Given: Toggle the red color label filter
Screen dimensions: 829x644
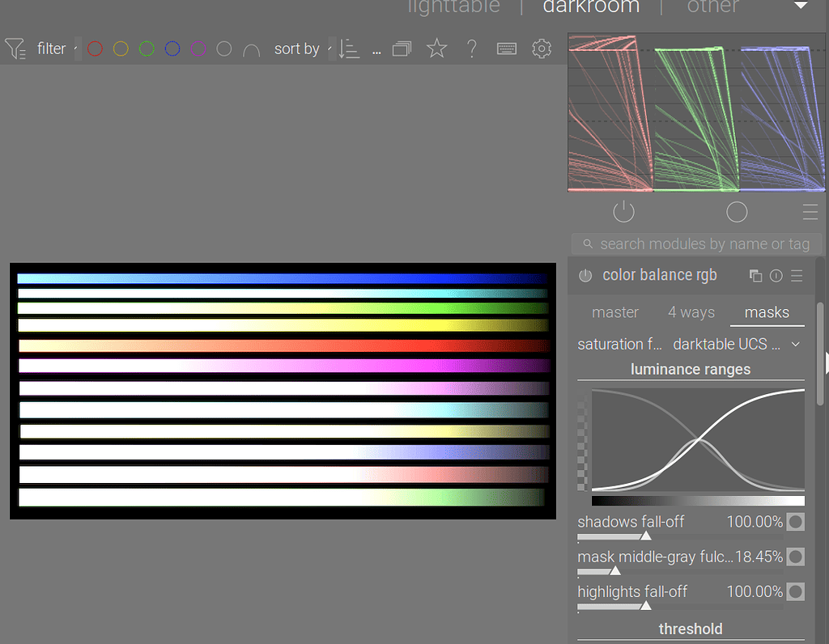Looking at the screenshot, I should 94,49.
